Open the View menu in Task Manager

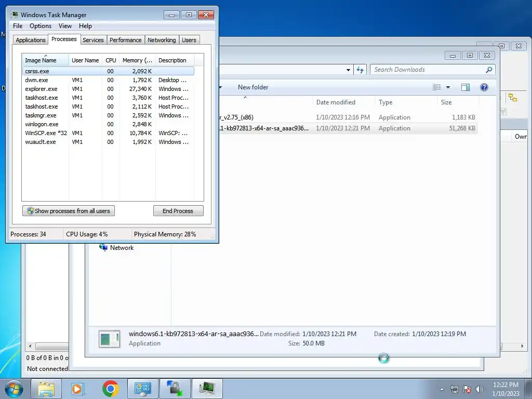pyautogui.click(x=65, y=26)
